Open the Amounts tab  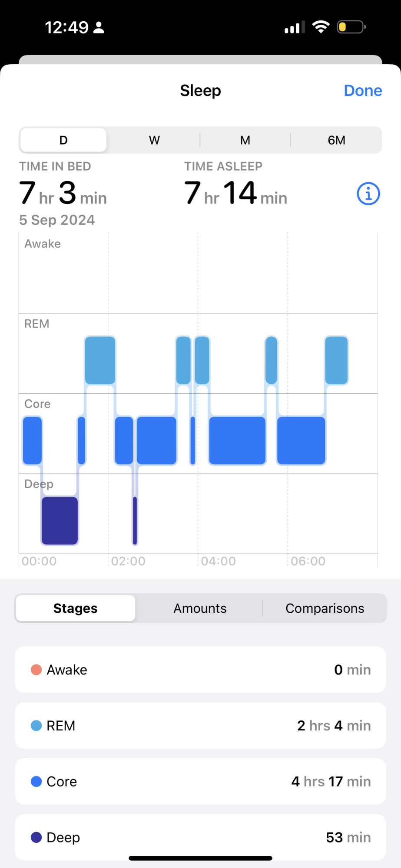pos(200,608)
